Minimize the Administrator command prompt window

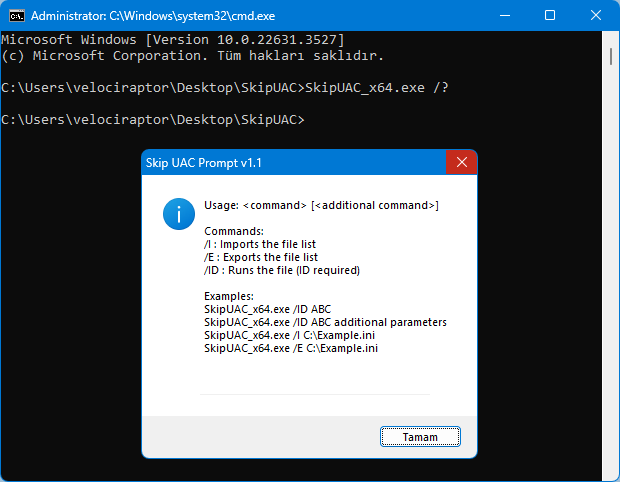click(502, 16)
